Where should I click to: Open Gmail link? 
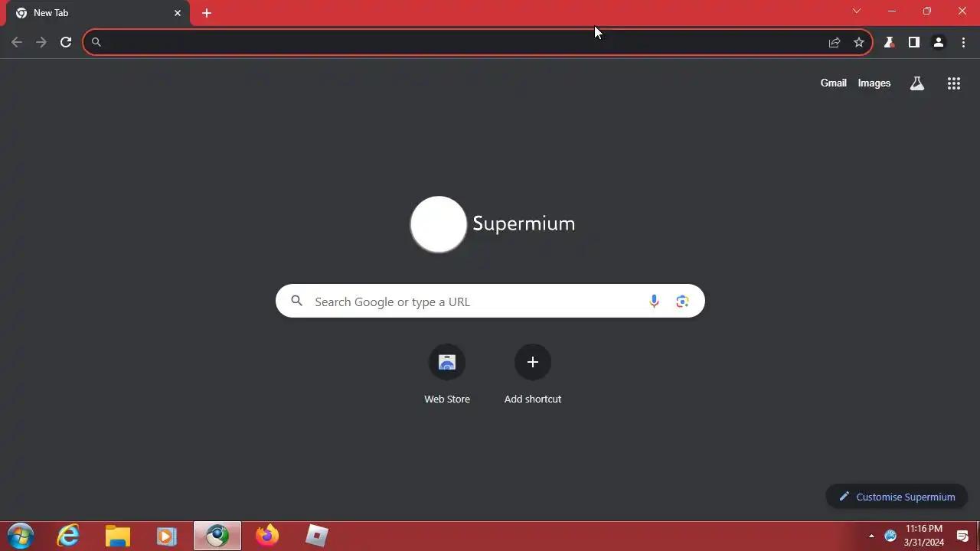833,83
